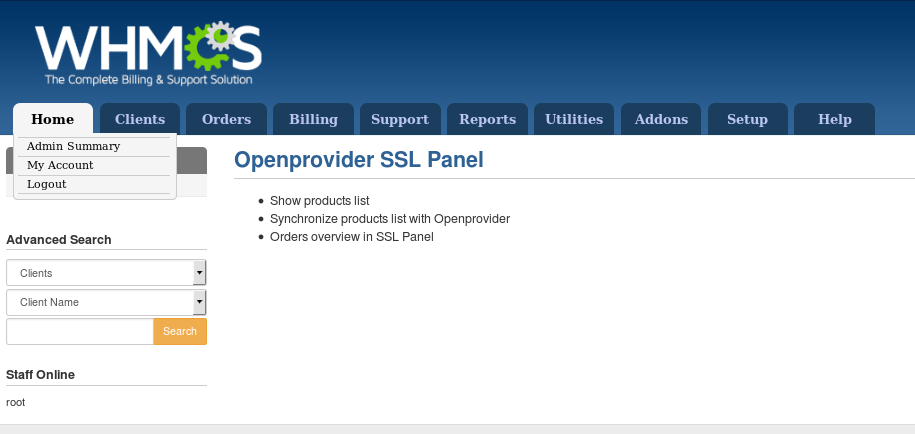Click the WHMCS logo
The height and width of the screenshot is (434, 915).
[x=148, y=53]
